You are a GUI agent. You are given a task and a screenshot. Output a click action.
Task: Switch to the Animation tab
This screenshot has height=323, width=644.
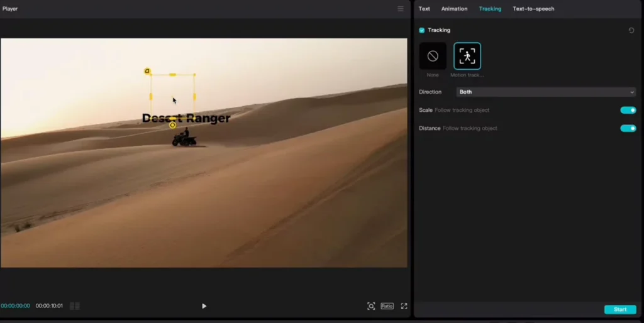[x=454, y=9]
